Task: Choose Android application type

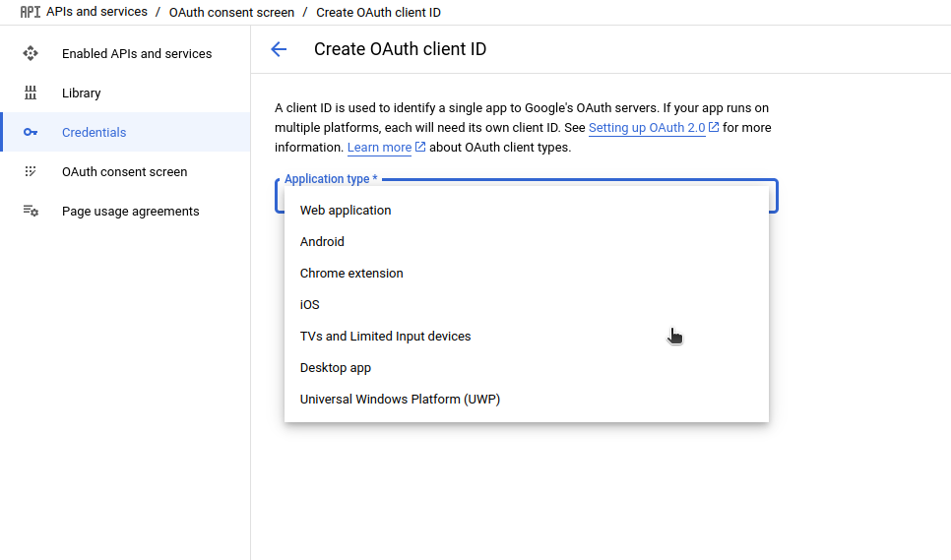Action: (322, 242)
